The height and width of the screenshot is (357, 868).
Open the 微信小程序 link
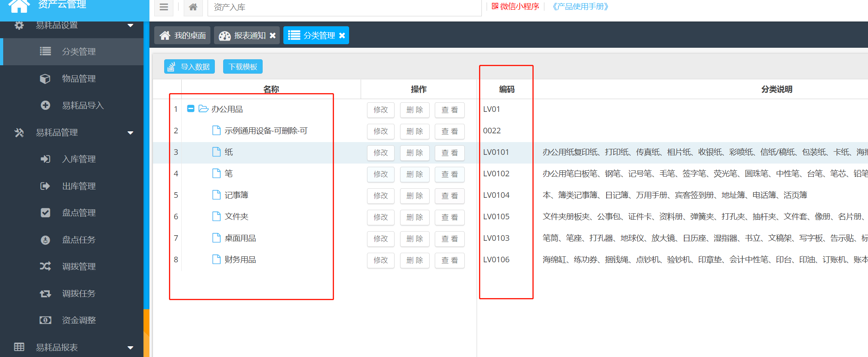coord(515,6)
